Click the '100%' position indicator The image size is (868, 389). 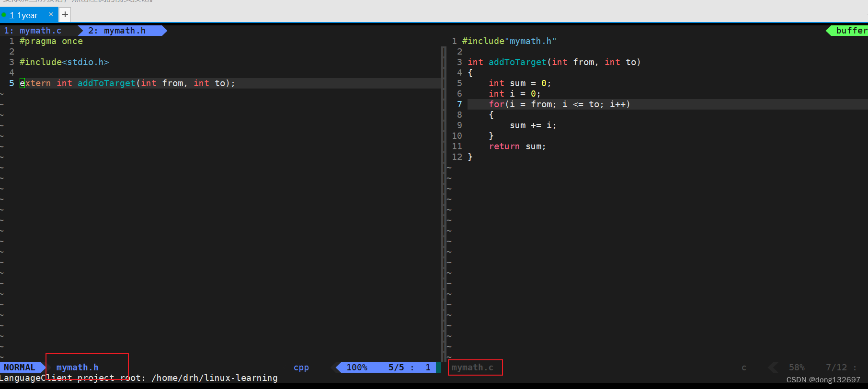coord(357,367)
